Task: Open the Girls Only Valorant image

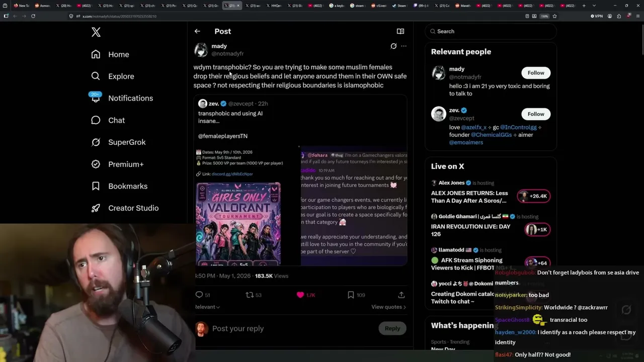Action: coord(238,224)
